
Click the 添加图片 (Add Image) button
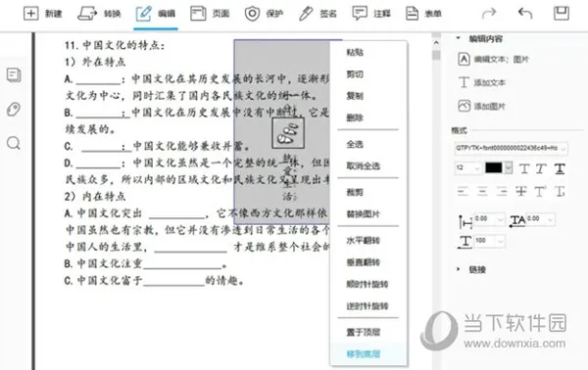[482, 106]
